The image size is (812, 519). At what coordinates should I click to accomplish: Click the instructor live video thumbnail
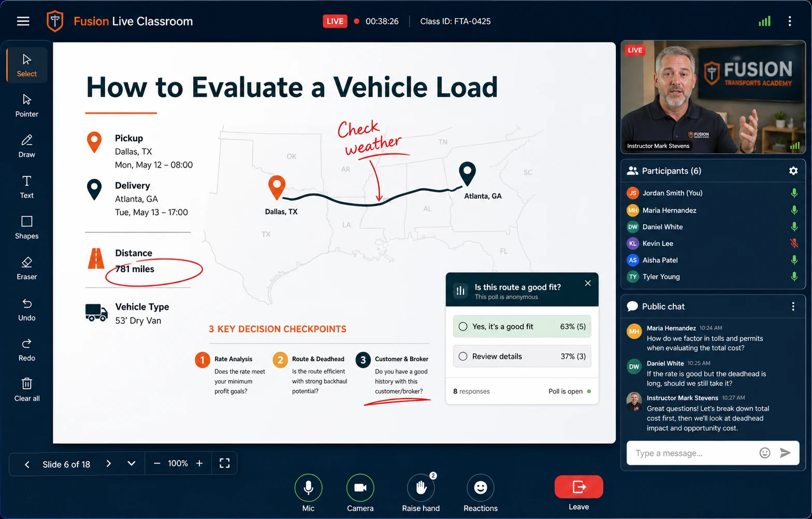(713, 97)
